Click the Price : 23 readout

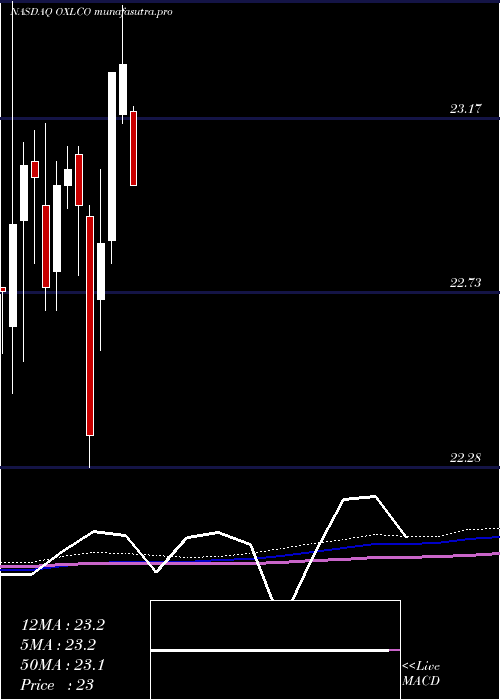click(57, 685)
